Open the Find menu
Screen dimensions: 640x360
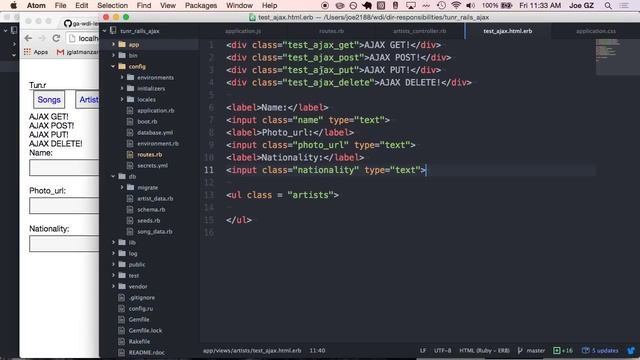point(144,5)
